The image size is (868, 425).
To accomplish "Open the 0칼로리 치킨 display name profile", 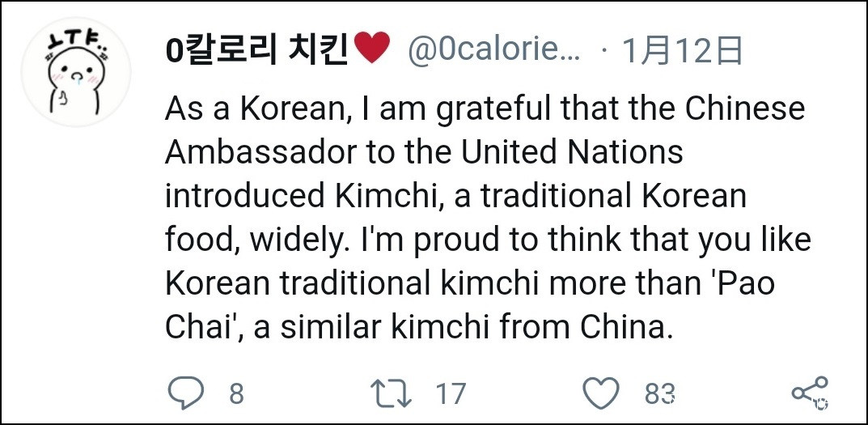I will pyautogui.click(x=256, y=51).
